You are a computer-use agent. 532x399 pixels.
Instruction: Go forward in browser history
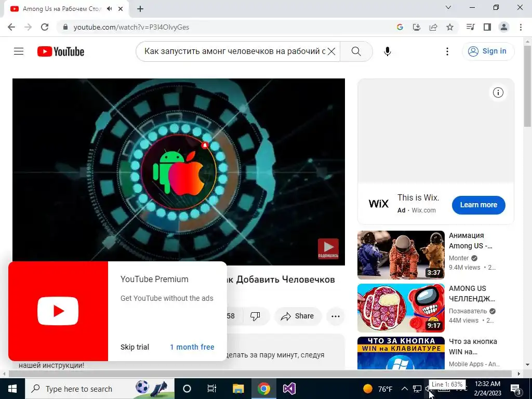coord(28,27)
